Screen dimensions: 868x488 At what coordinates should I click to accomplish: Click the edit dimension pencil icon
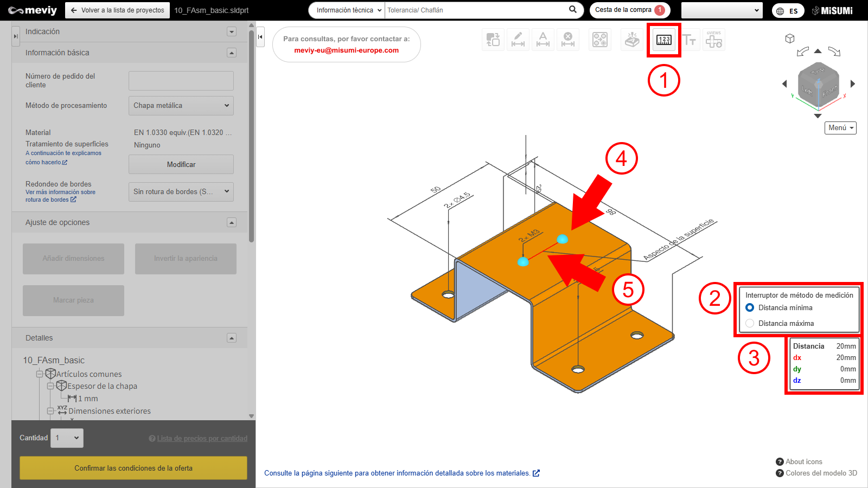click(518, 40)
